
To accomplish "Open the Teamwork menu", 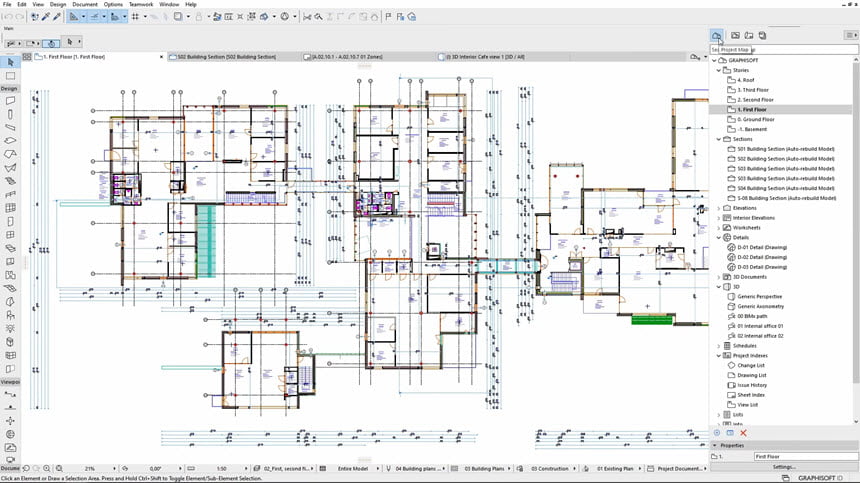I will [141, 5].
